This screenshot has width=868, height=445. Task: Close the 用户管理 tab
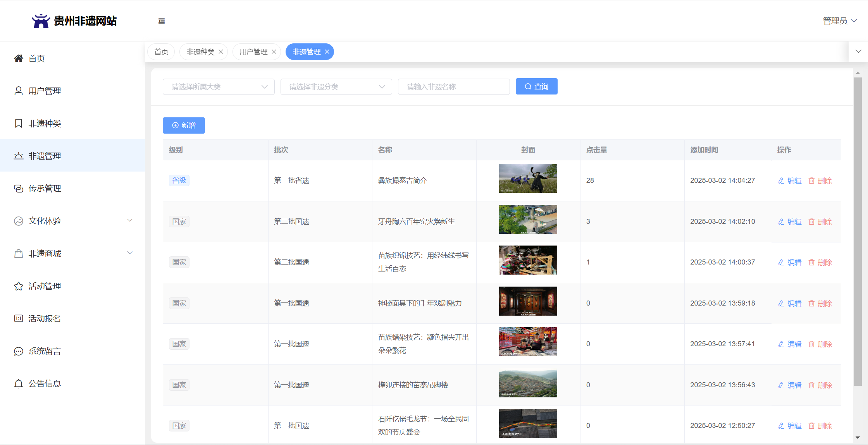point(274,52)
